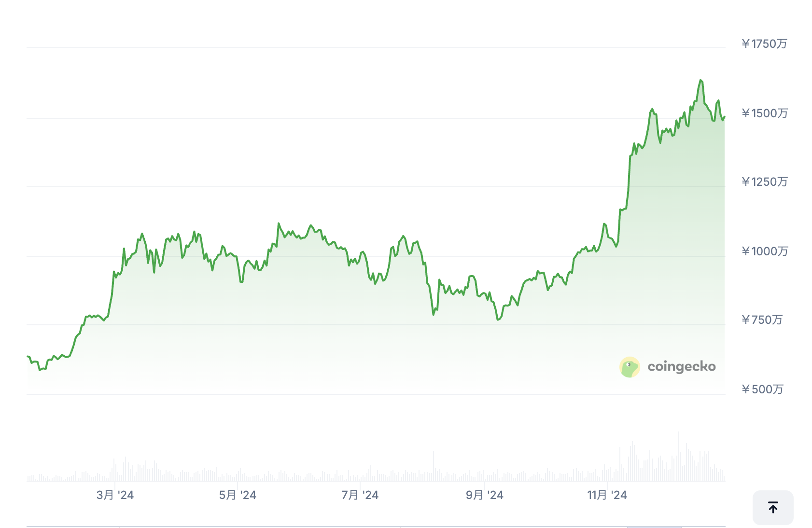812x528 pixels.
Task: Select the 5月 '24 date label
Action: (238, 495)
